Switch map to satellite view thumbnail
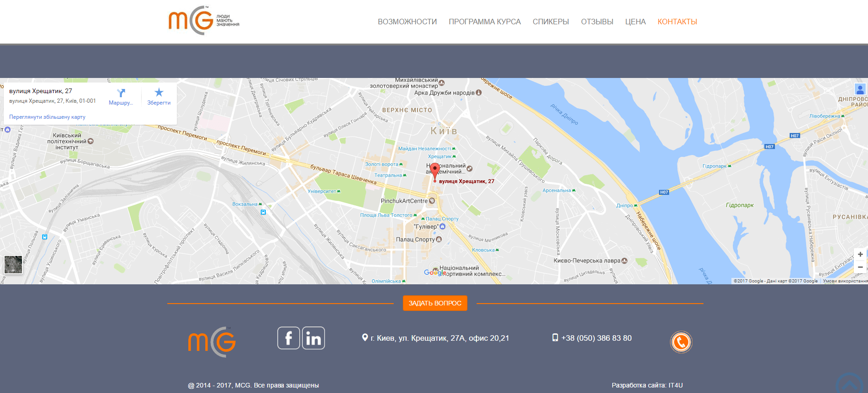868x393 pixels. click(x=13, y=265)
